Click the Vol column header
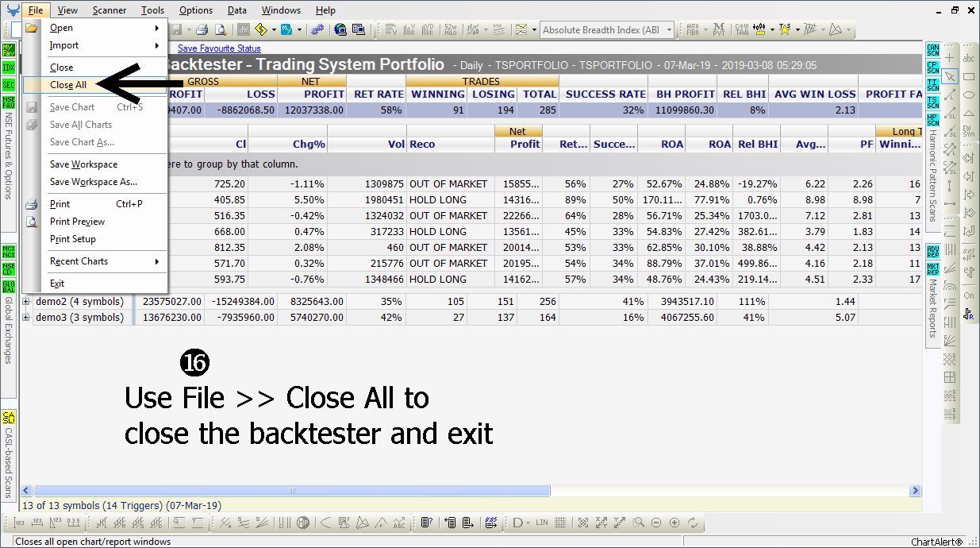The width and height of the screenshot is (980, 548). 367,145
